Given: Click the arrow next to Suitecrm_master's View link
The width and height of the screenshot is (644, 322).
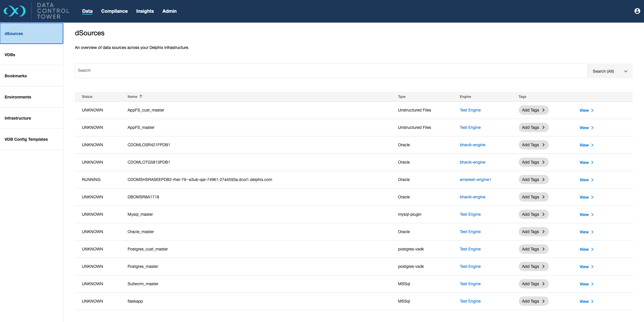Looking at the screenshot, I should [592, 284].
